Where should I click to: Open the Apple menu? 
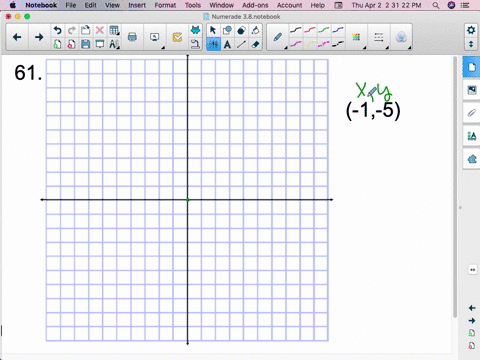(x=13, y=5)
